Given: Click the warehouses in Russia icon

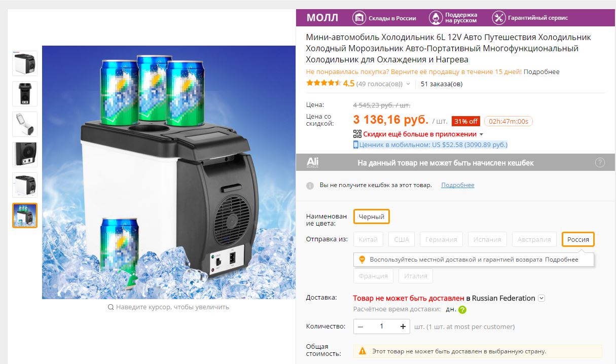Looking at the screenshot, I should coord(359,18).
